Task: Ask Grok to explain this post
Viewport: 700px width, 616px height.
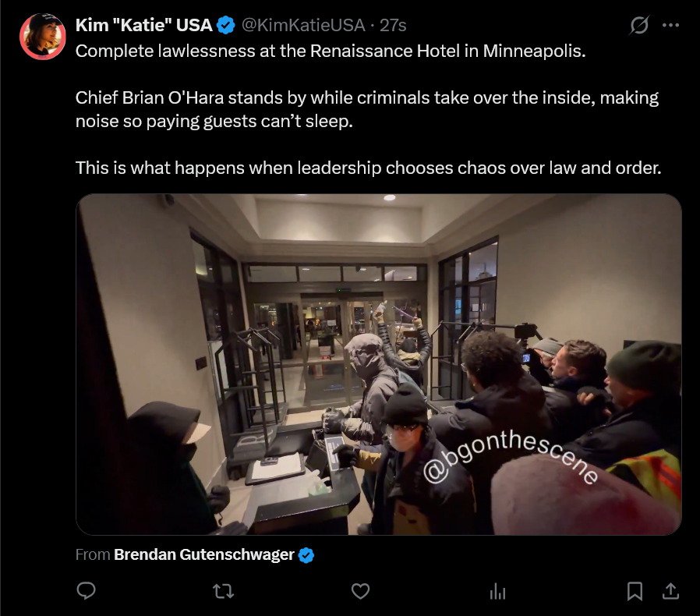Action: click(639, 25)
